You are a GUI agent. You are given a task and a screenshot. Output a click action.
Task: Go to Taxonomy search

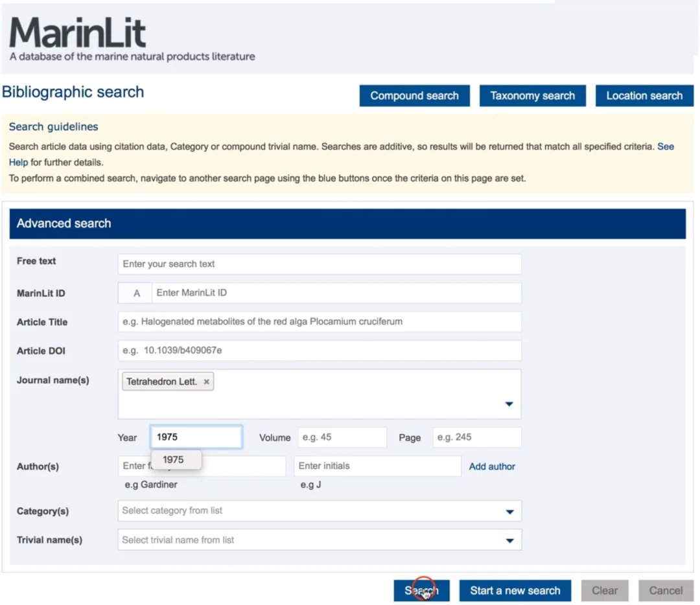[x=532, y=96]
